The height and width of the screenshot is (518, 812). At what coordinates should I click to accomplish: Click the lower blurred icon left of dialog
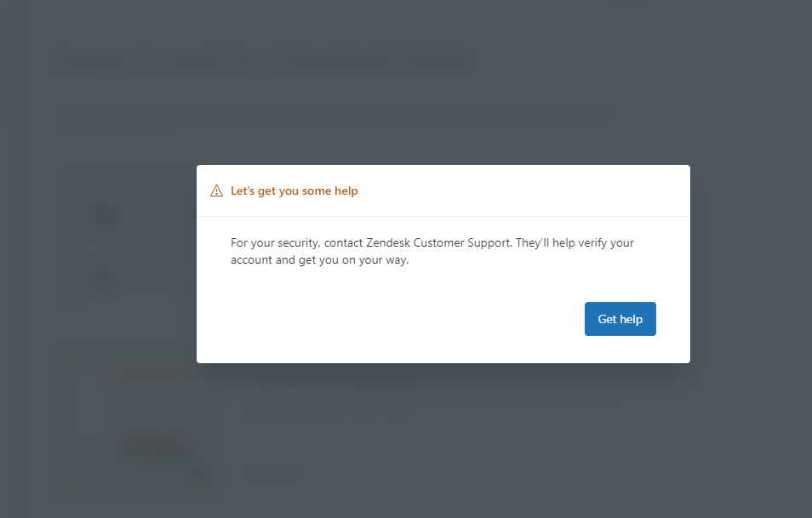(x=103, y=276)
